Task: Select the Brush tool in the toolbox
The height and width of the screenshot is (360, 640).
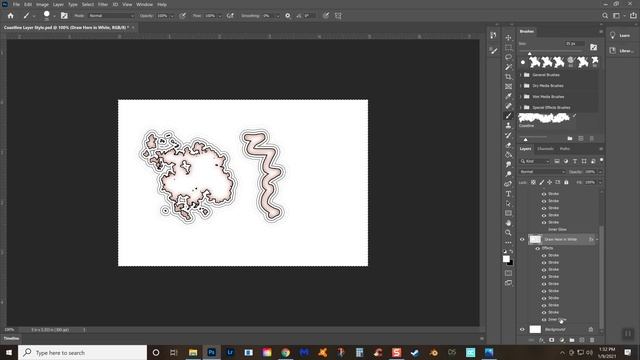Action: pyautogui.click(x=508, y=116)
